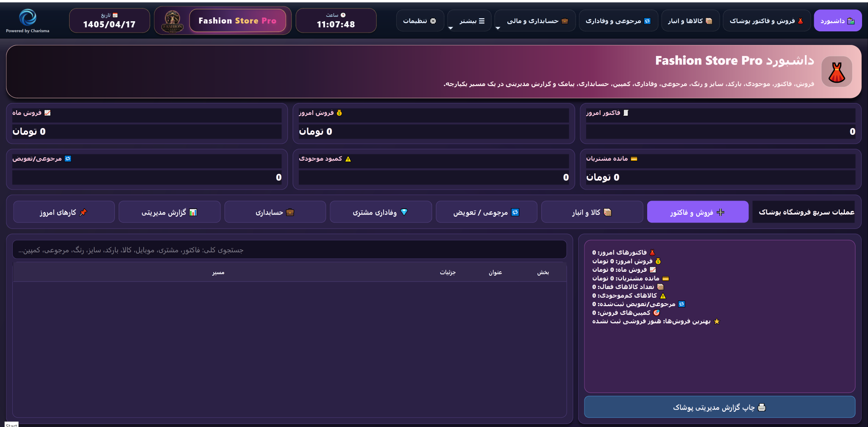
Task: Click box icon in کالاها و انبار
Action: click(709, 21)
